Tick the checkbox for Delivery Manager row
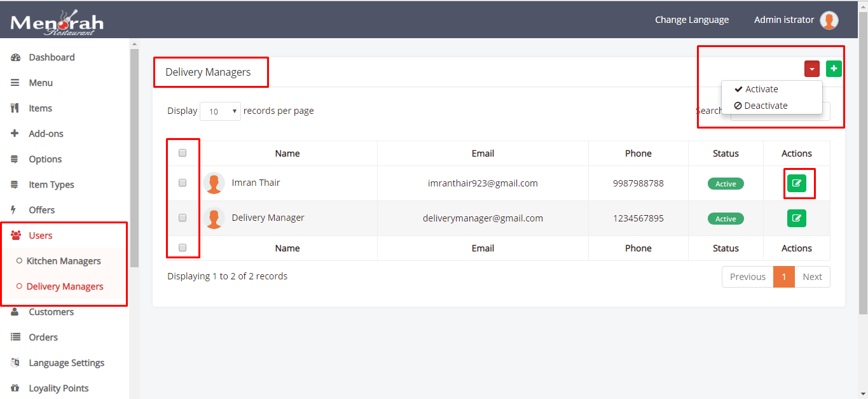This screenshot has width=868, height=399. [x=183, y=218]
